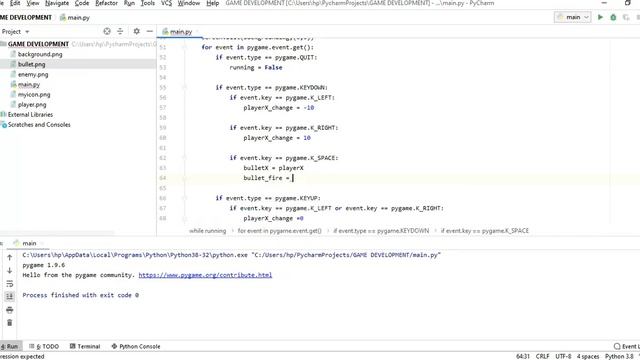Image resolution: width=640 pixels, height=360 pixels.
Task: Open the main run configuration dropdown
Action: (x=573, y=17)
